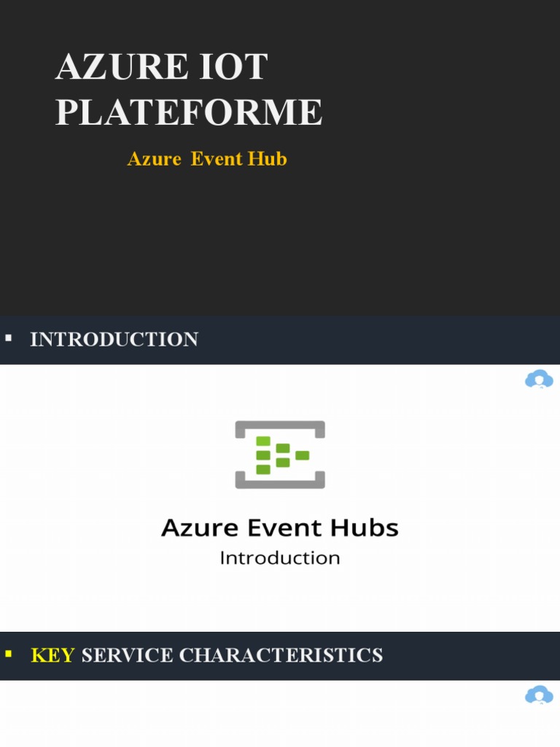Click the rightmost green block in the logo
Viewport: 560px width, 747px height.
coord(303,455)
